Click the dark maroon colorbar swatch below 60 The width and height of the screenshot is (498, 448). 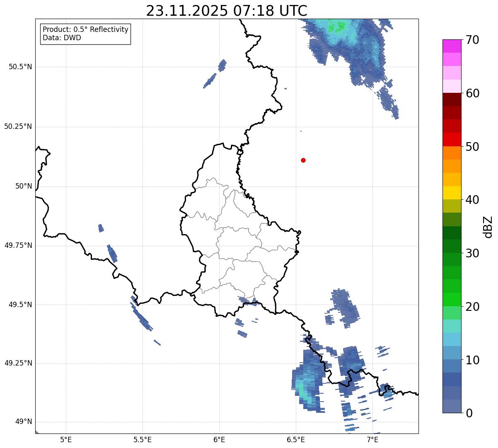[452, 99]
